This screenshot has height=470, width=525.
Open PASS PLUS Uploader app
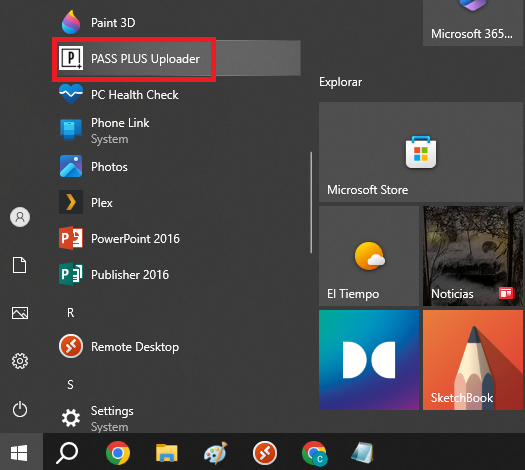(x=177, y=59)
